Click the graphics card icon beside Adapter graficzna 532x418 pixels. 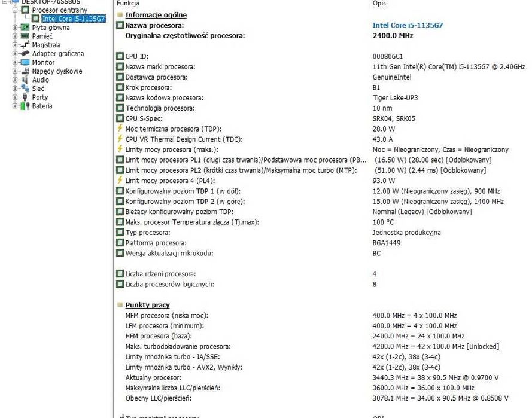tap(25, 54)
